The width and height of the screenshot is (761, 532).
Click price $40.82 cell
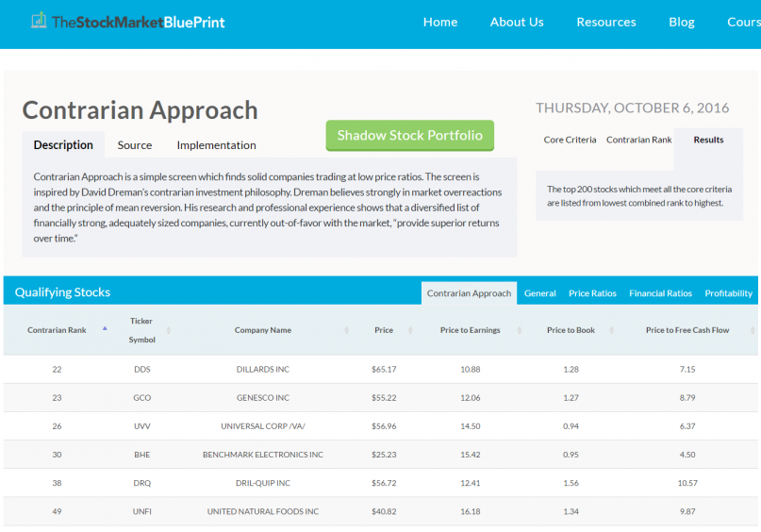384,511
